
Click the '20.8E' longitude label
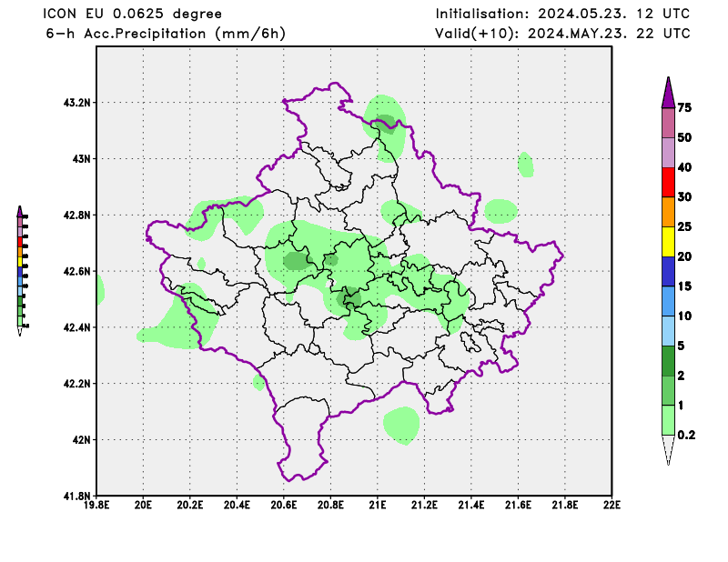pos(330,505)
